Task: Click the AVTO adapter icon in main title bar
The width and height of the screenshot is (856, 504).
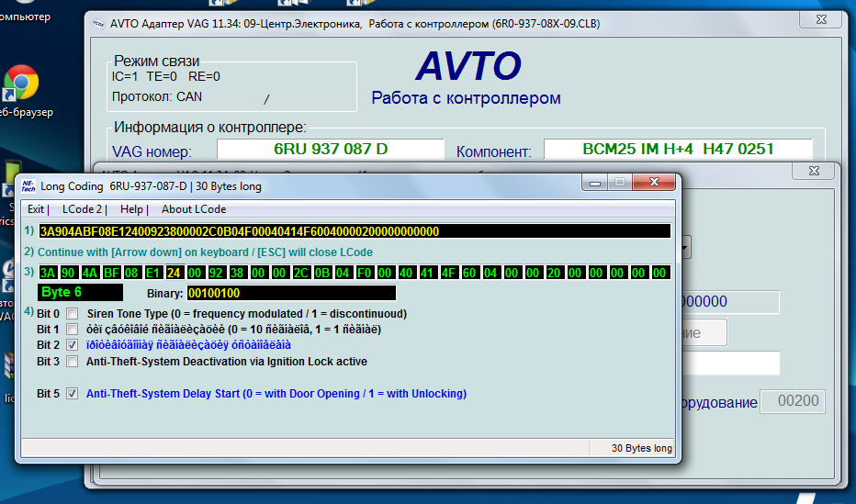Action: click(96, 25)
